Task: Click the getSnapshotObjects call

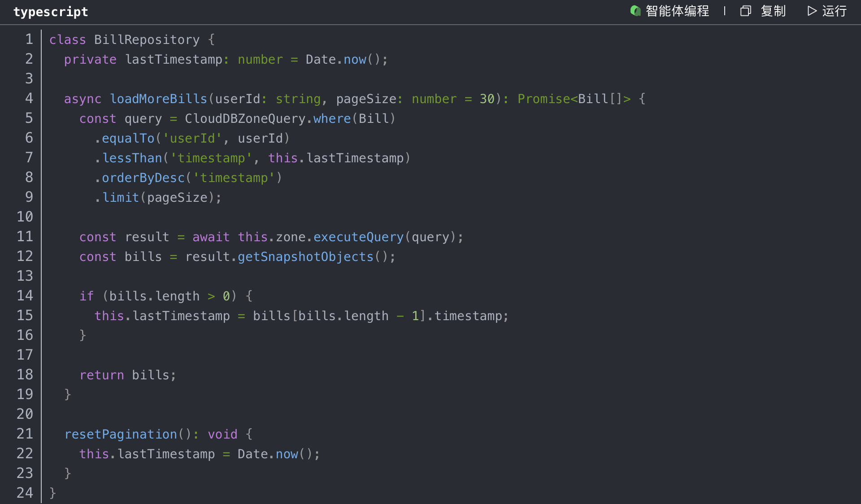Action: (x=305, y=256)
